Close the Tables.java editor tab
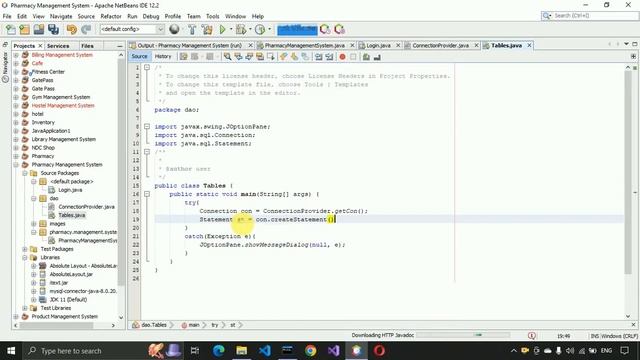 (x=529, y=45)
